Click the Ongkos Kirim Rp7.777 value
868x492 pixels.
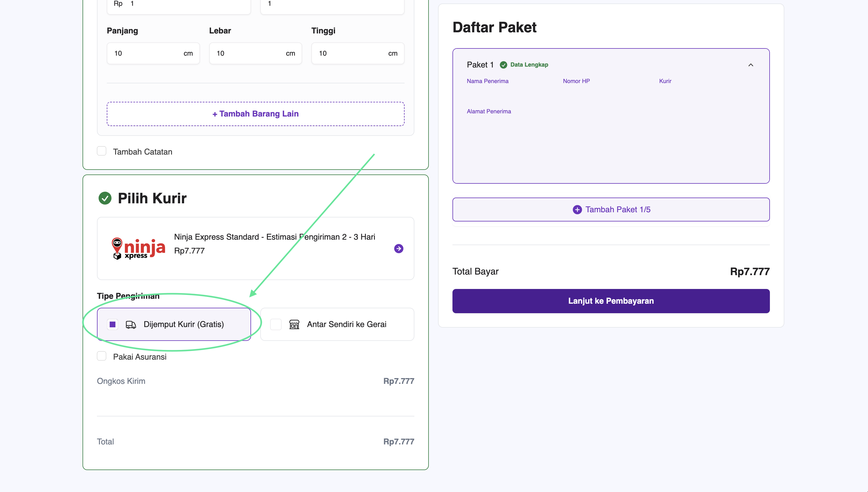(399, 381)
